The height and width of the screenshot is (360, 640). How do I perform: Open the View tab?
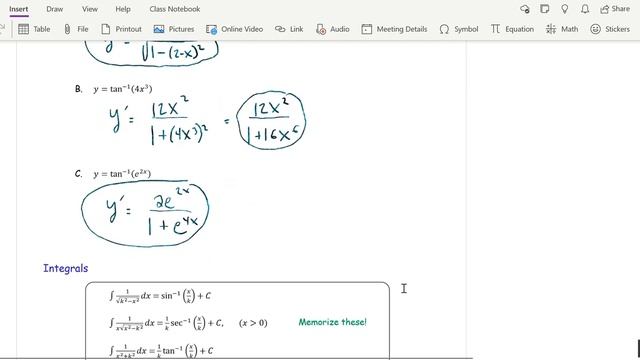click(x=89, y=9)
